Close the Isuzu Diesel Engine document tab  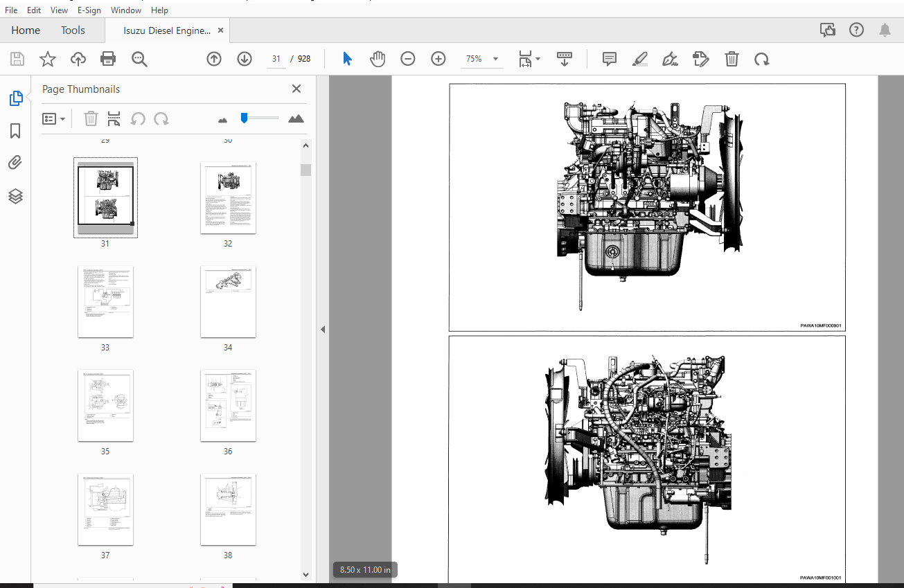(220, 30)
